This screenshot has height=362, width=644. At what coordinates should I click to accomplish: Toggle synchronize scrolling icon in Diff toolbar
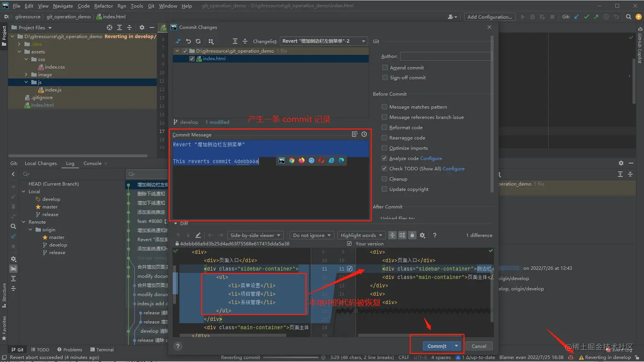(x=402, y=235)
